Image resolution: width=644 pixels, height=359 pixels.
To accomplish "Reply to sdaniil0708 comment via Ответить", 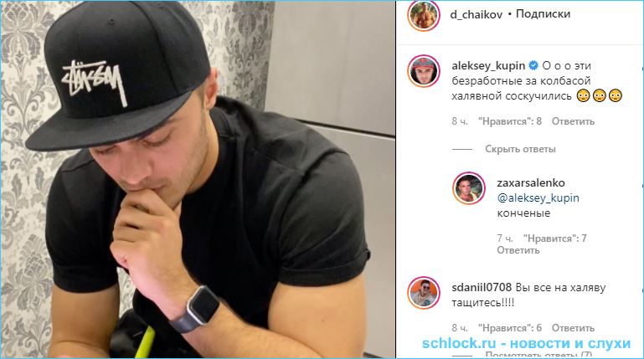I will pyautogui.click(x=573, y=328).
